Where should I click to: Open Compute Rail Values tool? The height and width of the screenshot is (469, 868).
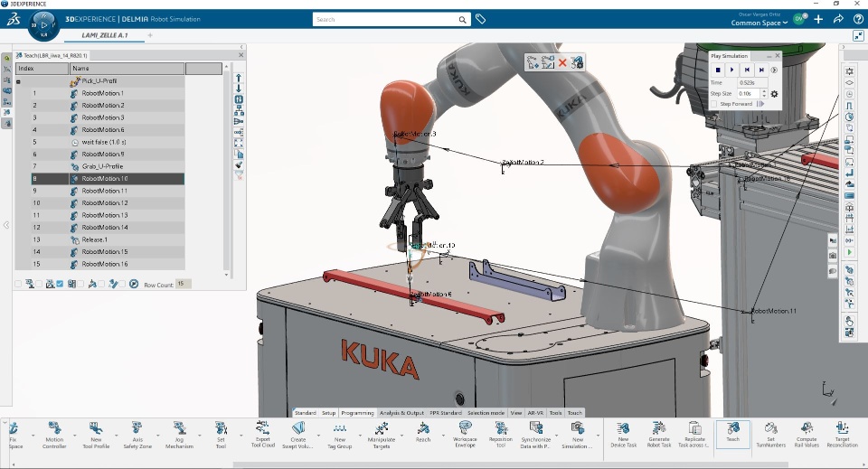(807, 435)
